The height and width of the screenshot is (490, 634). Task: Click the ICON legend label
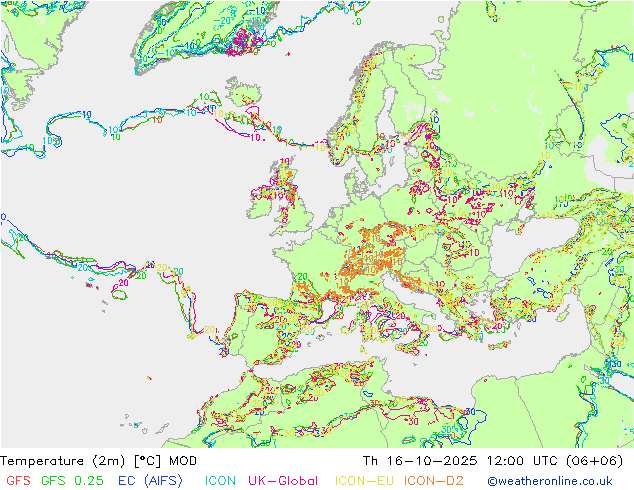[x=220, y=481]
